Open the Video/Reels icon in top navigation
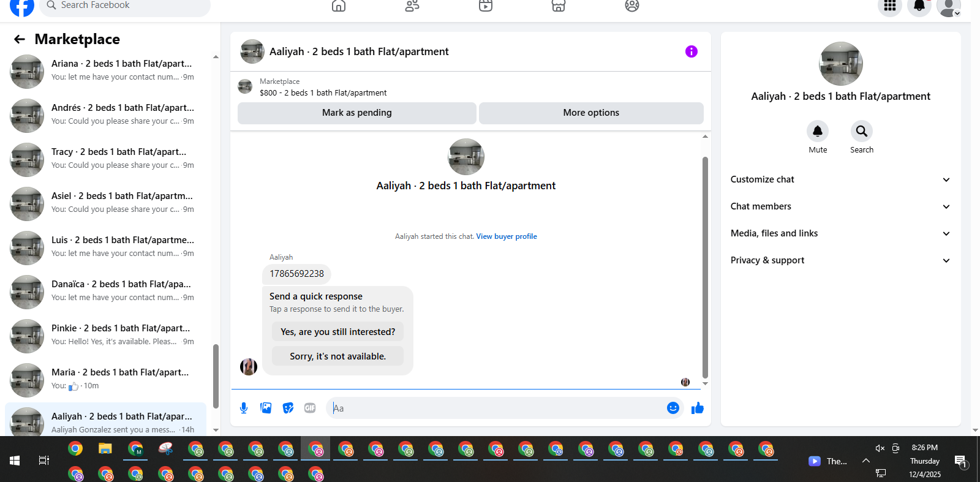 [x=486, y=6]
